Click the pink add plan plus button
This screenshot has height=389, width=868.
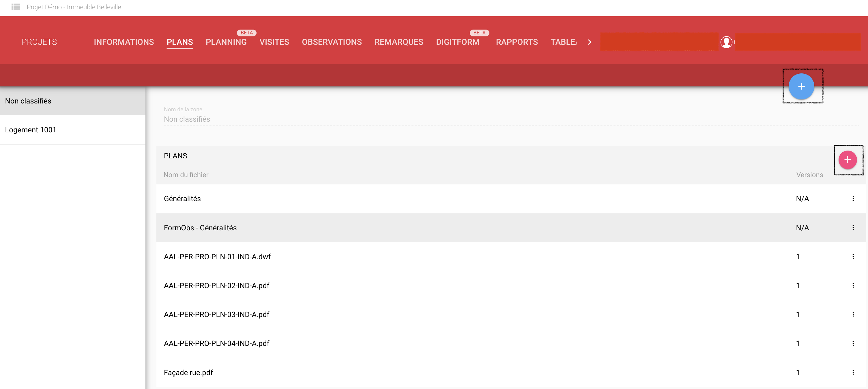847,160
